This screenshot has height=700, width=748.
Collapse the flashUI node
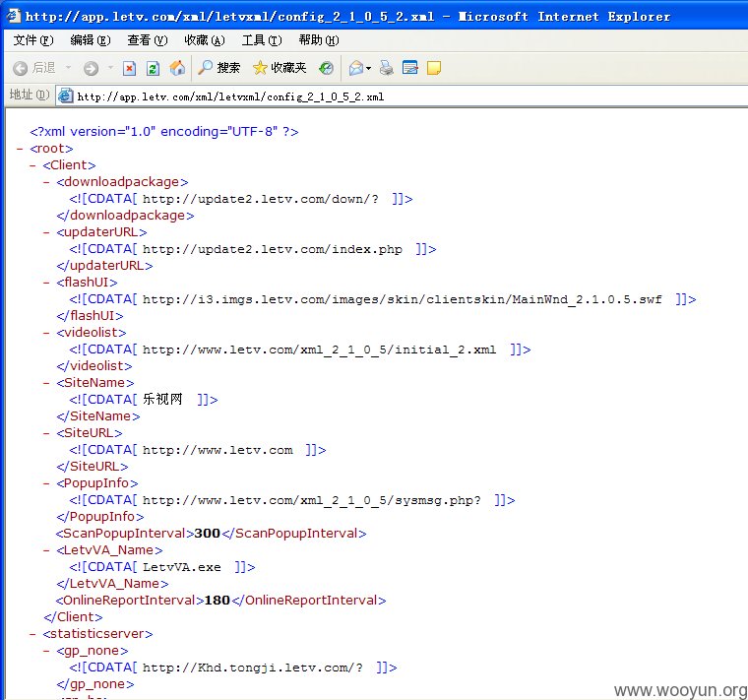coord(46,283)
